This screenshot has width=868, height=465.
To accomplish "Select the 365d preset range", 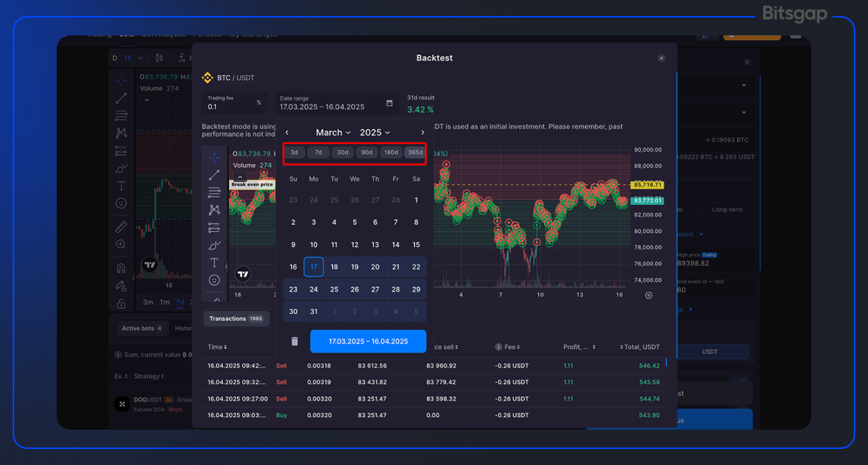I will tap(415, 152).
